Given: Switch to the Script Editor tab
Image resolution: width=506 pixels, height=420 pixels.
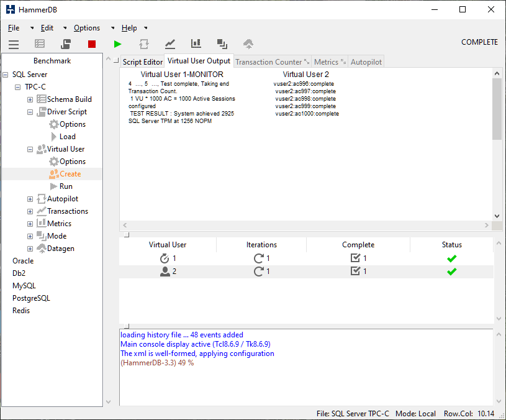Looking at the screenshot, I should [142, 62].
